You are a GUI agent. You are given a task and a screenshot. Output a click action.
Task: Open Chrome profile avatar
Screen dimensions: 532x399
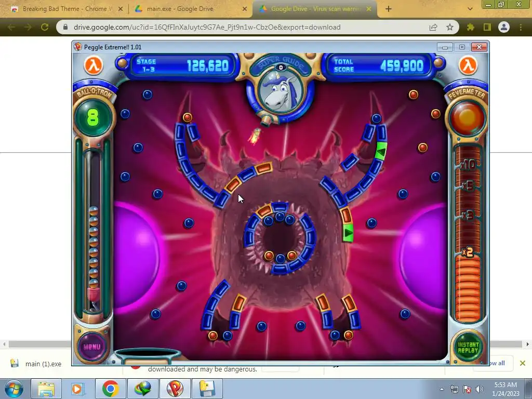pyautogui.click(x=504, y=27)
